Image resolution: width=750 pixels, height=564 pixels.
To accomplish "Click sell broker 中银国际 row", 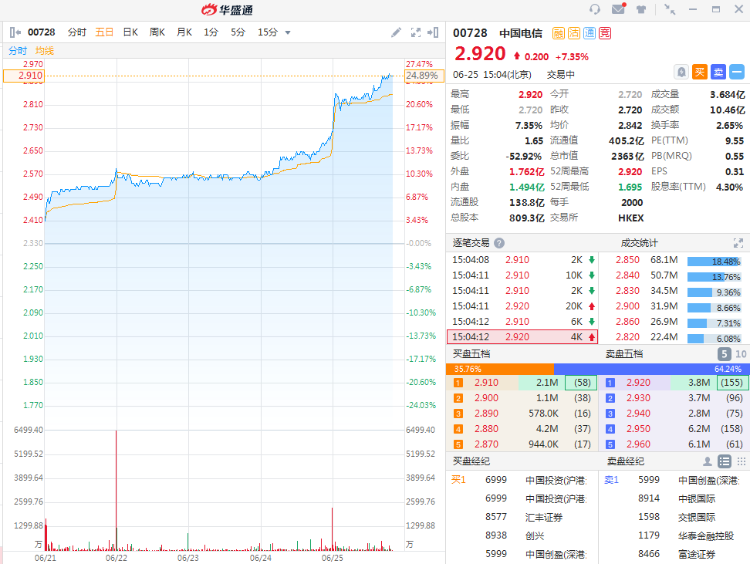I will click(674, 498).
